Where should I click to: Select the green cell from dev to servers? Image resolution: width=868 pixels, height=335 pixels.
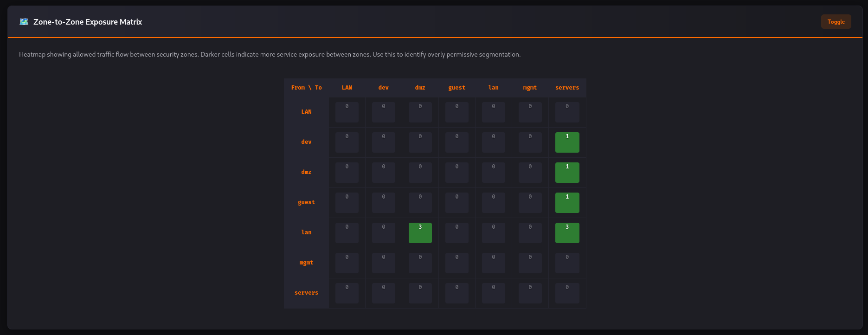tap(567, 142)
